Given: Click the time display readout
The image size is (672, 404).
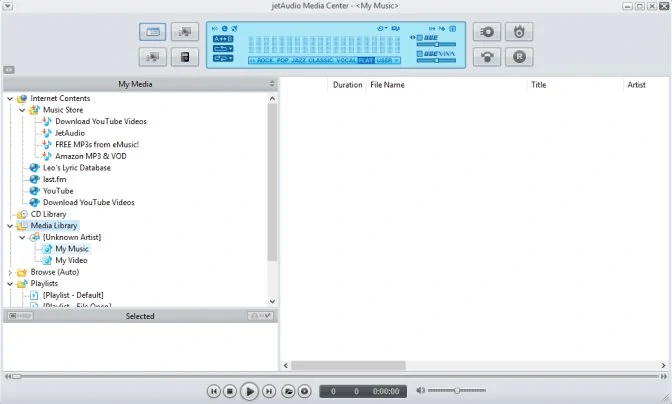Looking at the screenshot, I should (363, 391).
